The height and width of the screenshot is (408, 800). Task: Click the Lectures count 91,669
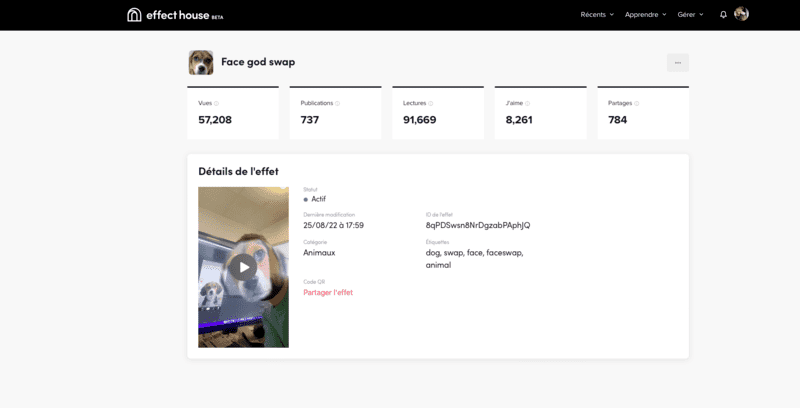point(419,120)
